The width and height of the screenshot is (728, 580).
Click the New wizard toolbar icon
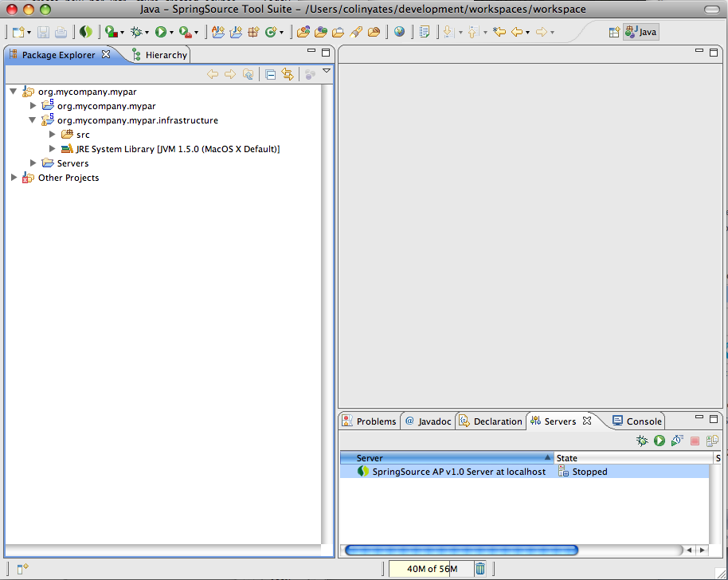pos(18,32)
